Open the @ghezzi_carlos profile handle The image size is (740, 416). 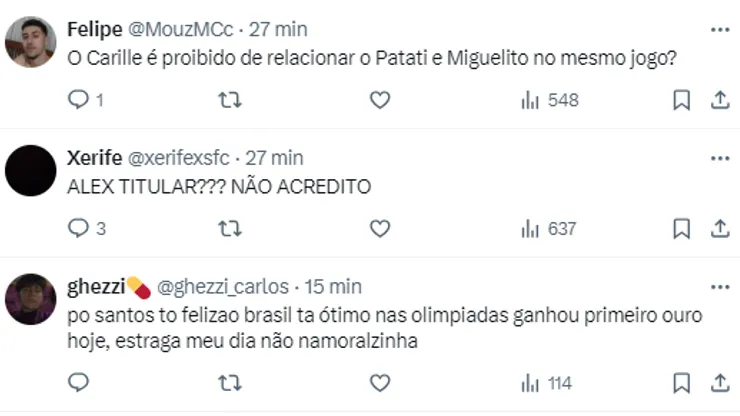[222, 287]
